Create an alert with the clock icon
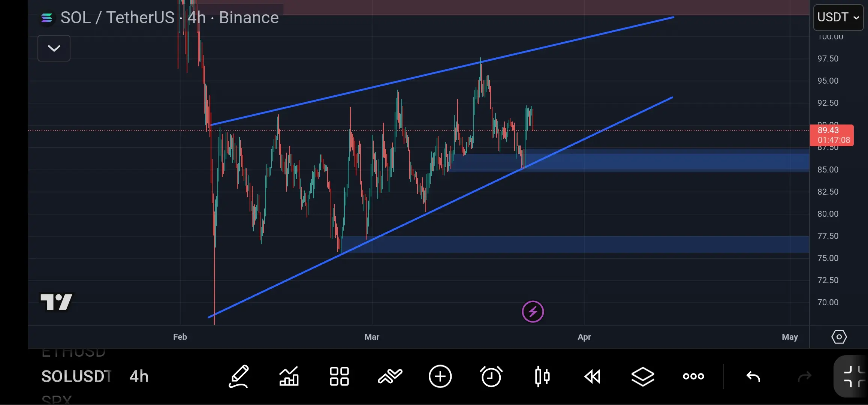 (491, 376)
